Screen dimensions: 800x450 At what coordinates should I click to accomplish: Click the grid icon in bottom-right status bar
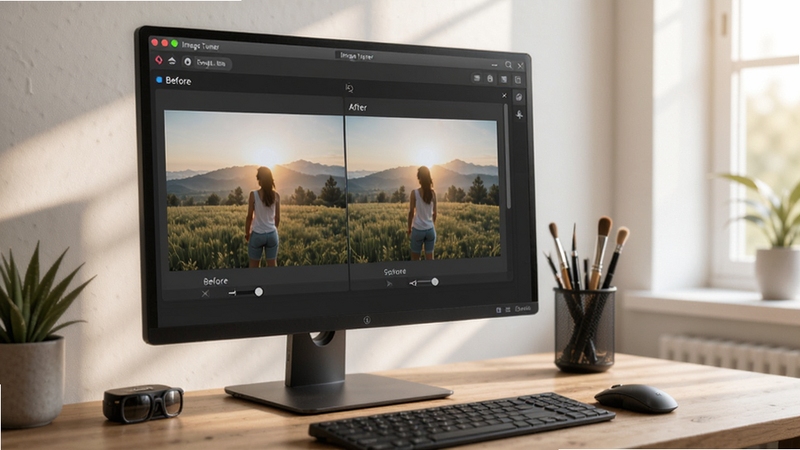click(508, 310)
